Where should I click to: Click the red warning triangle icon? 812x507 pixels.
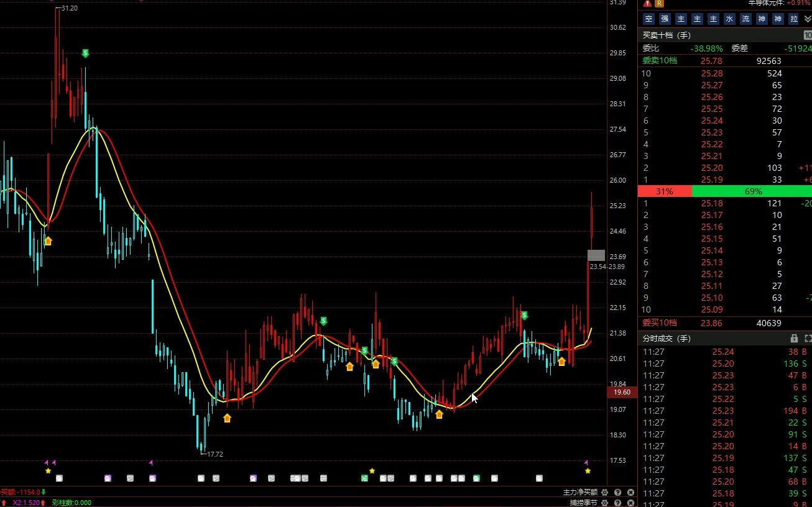click(x=647, y=3)
